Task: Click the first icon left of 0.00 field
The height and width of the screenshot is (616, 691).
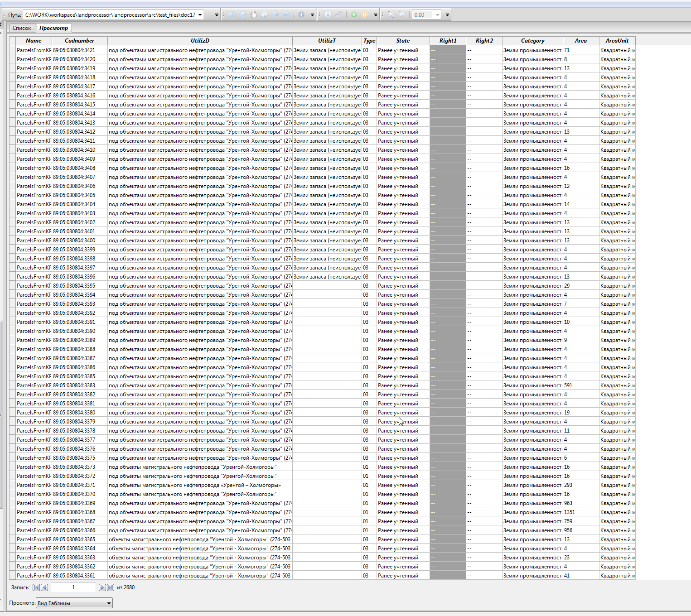Action: [x=391, y=14]
